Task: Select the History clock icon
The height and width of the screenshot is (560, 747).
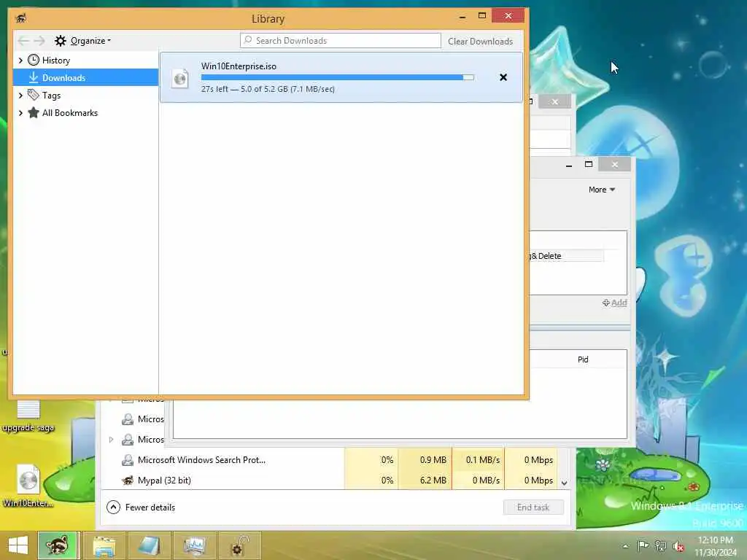Action: coord(34,60)
